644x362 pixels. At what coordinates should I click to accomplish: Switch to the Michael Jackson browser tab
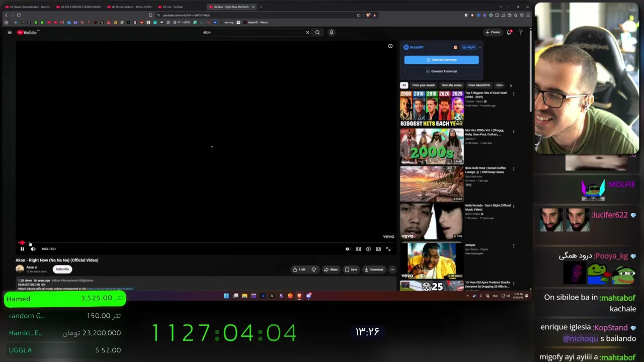coord(130,7)
